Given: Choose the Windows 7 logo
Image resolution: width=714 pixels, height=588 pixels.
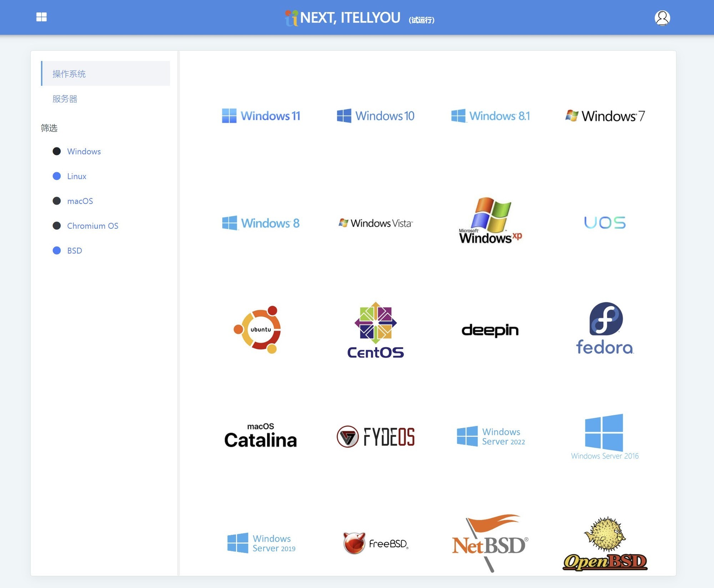Looking at the screenshot, I should coord(605,116).
